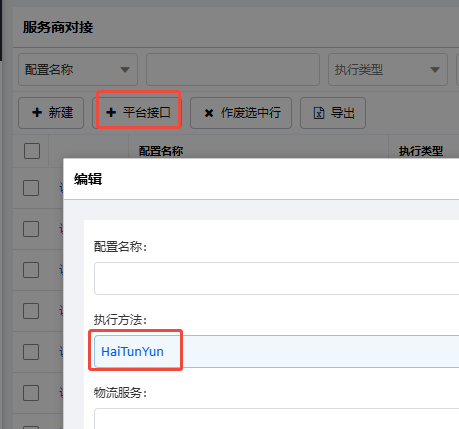Check the fifth data row checkbox
This screenshot has height=429, width=459.
(31, 352)
